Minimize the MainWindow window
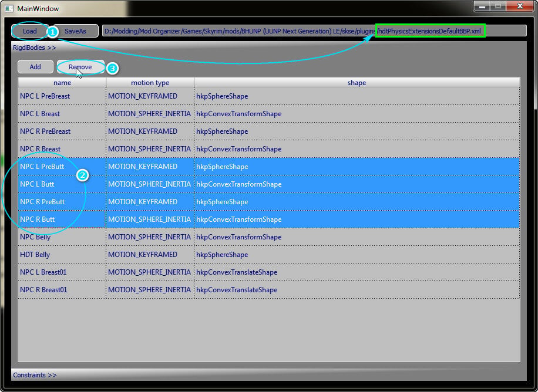Image resolution: width=538 pixels, height=392 pixels. [482, 6]
